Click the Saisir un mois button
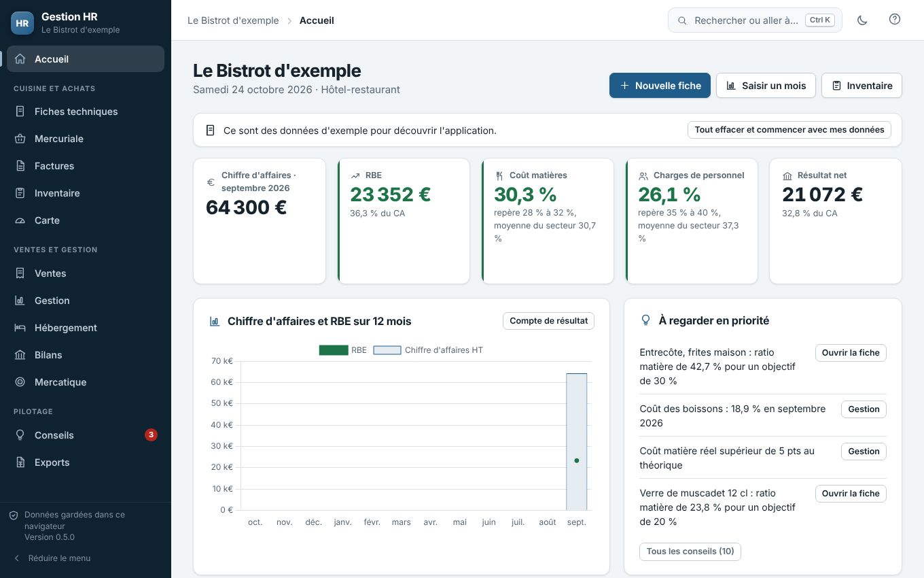Screen dimensions: 924x578 pos(766,86)
